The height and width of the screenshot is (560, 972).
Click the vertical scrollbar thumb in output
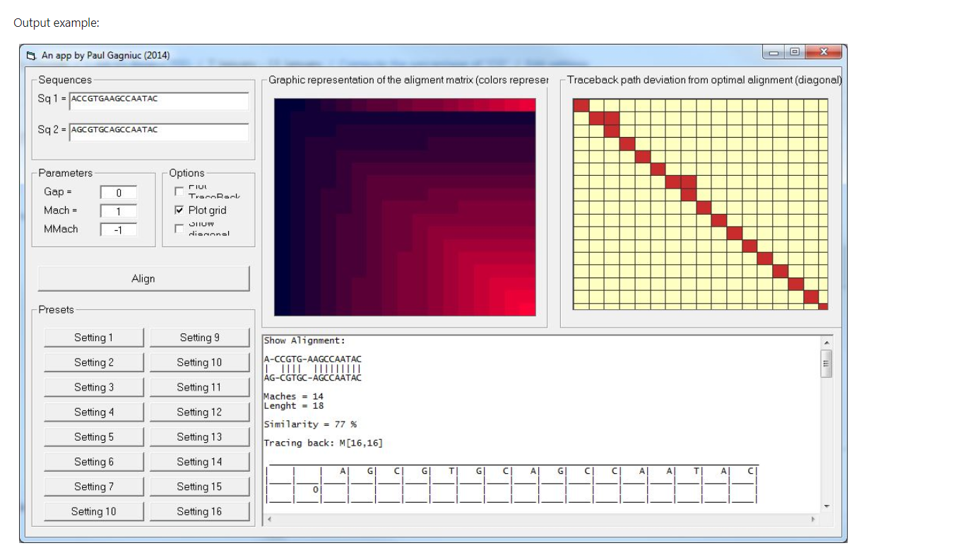826,363
